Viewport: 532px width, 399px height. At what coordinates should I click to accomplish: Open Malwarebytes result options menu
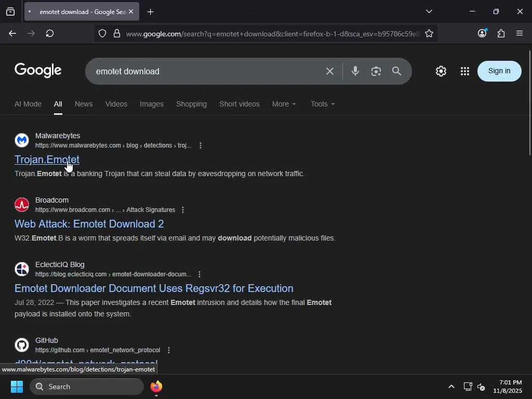point(201,145)
